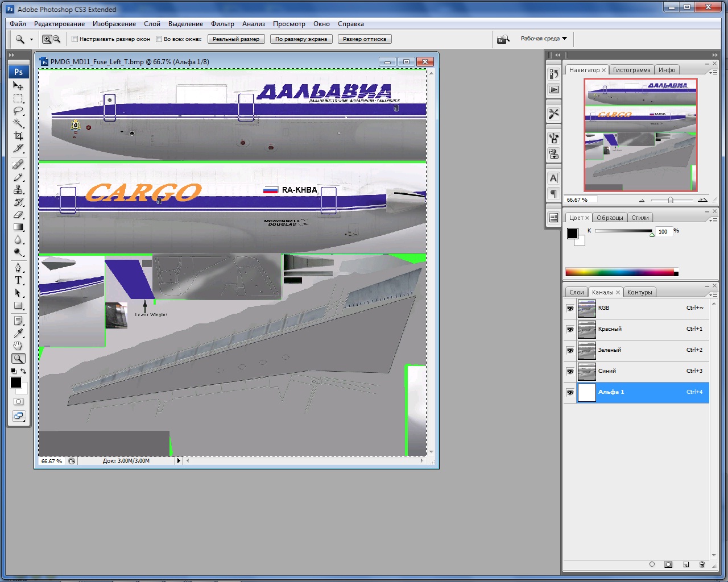Select the Rectangle shape tool
Viewport: 728px width, 582px height.
coord(18,305)
